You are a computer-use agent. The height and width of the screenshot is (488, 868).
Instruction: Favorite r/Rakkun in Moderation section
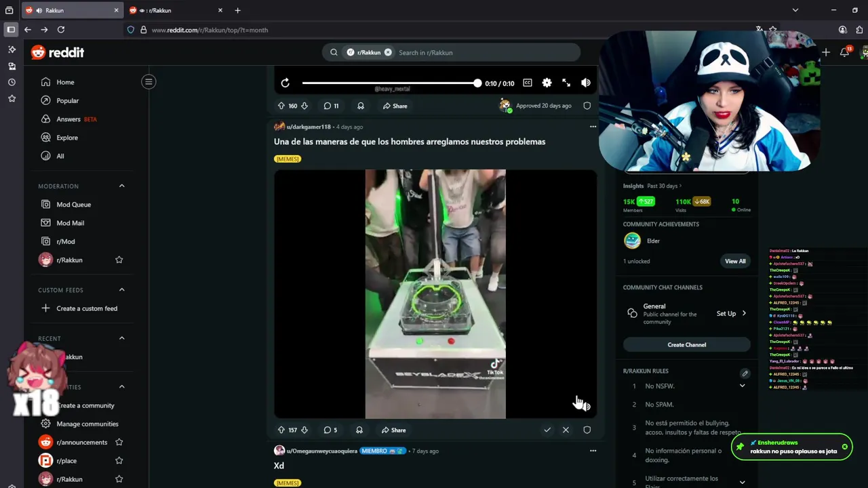[x=119, y=260]
